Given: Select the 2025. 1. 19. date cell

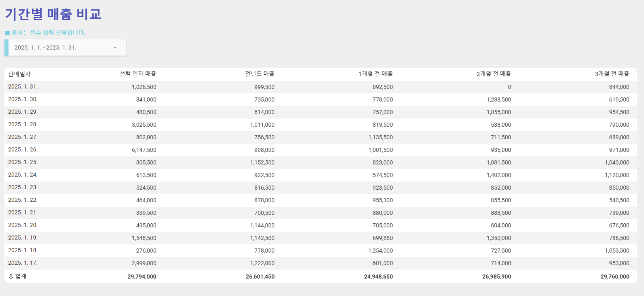Looking at the screenshot, I should click(23, 238).
